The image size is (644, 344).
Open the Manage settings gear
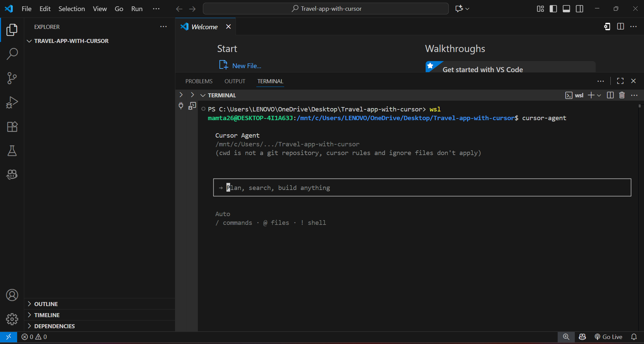tap(12, 319)
